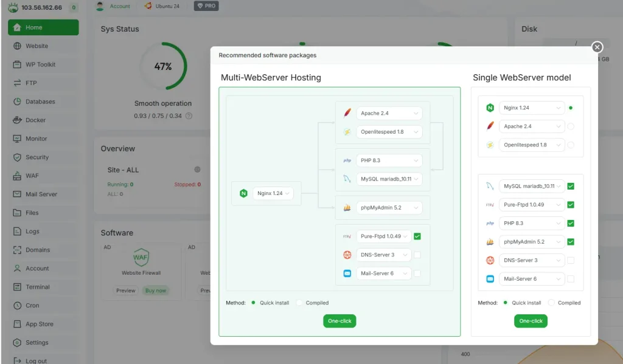Open WAF sidebar icon
The width and height of the screenshot is (623, 364).
point(17,176)
